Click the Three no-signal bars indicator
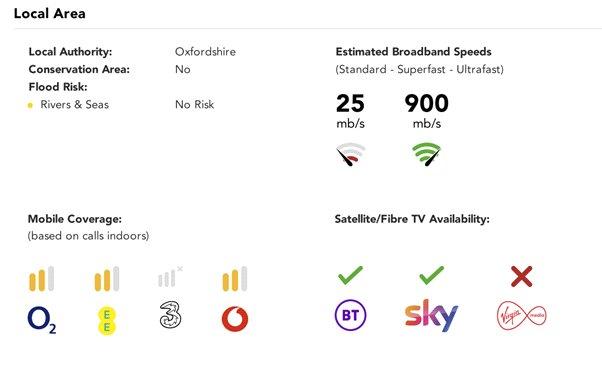 click(170, 277)
